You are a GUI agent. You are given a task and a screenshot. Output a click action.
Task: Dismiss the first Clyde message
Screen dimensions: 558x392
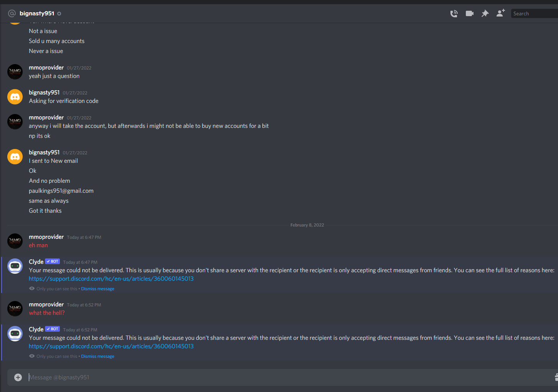98,289
